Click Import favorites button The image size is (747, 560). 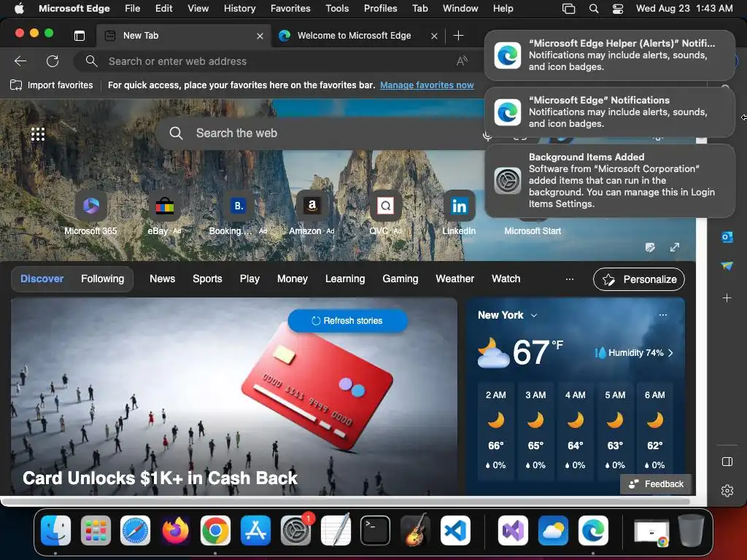click(52, 85)
